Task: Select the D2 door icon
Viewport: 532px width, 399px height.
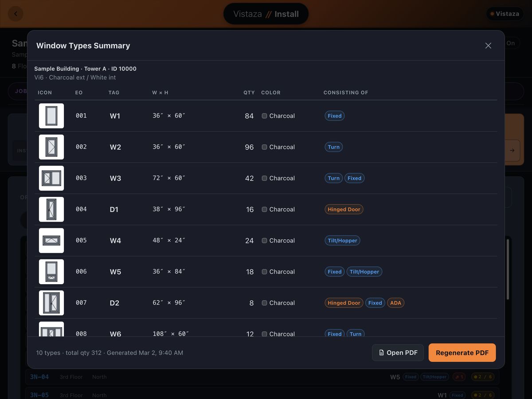Action: pos(51,303)
